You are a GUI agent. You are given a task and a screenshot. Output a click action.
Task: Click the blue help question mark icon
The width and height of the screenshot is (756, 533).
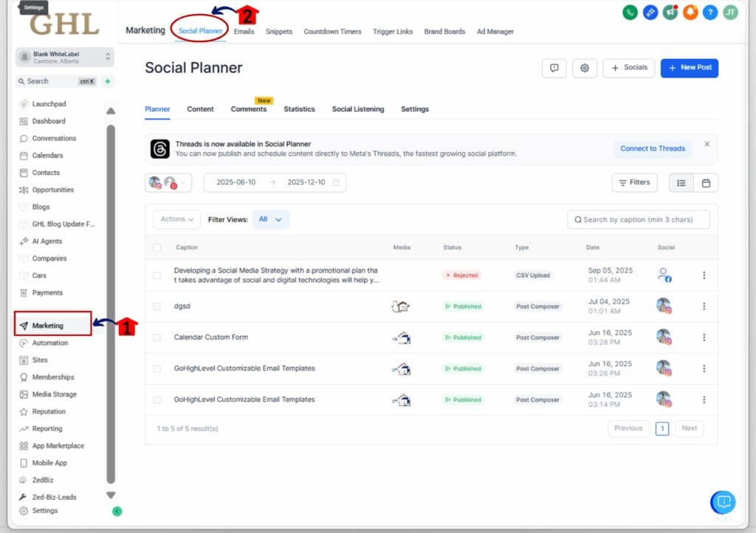coord(710,12)
